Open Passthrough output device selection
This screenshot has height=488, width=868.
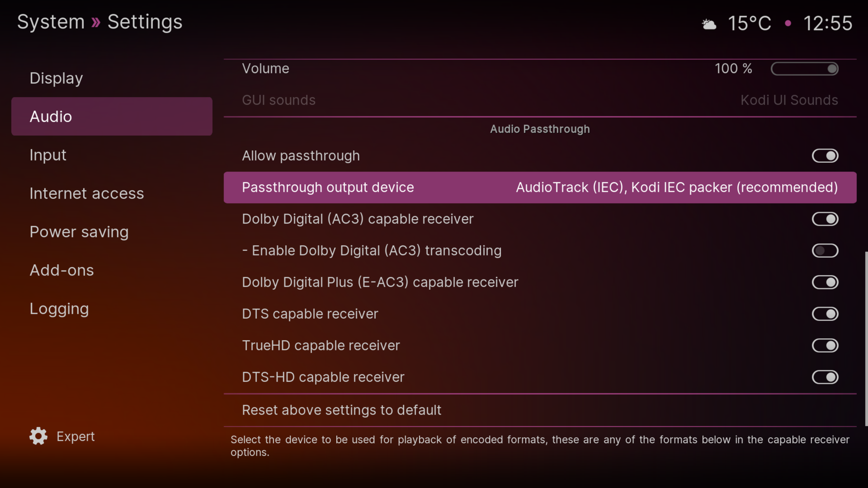(540, 188)
